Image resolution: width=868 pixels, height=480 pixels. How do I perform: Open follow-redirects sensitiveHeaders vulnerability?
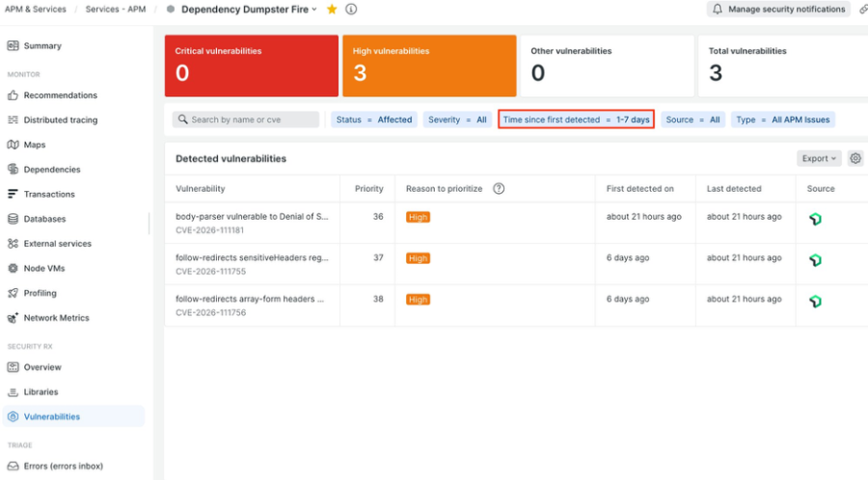[x=252, y=257]
